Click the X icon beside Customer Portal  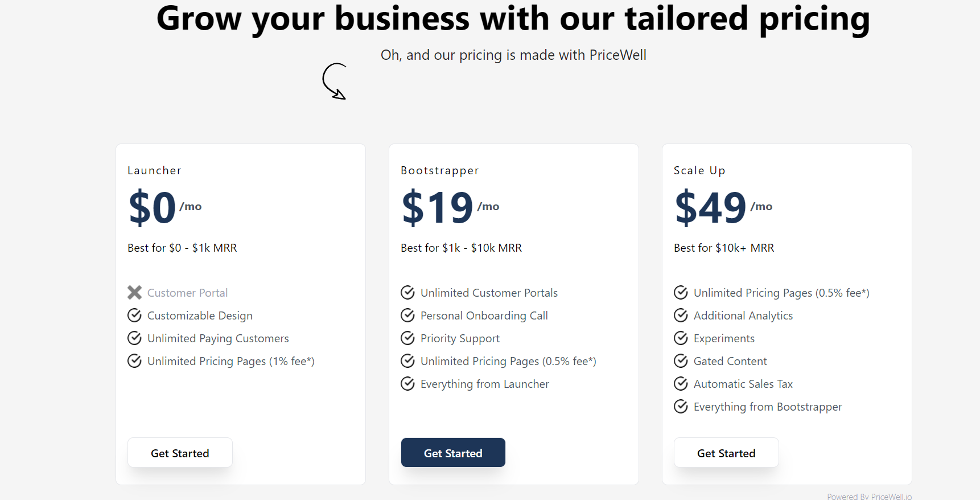[x=134, y=293]
